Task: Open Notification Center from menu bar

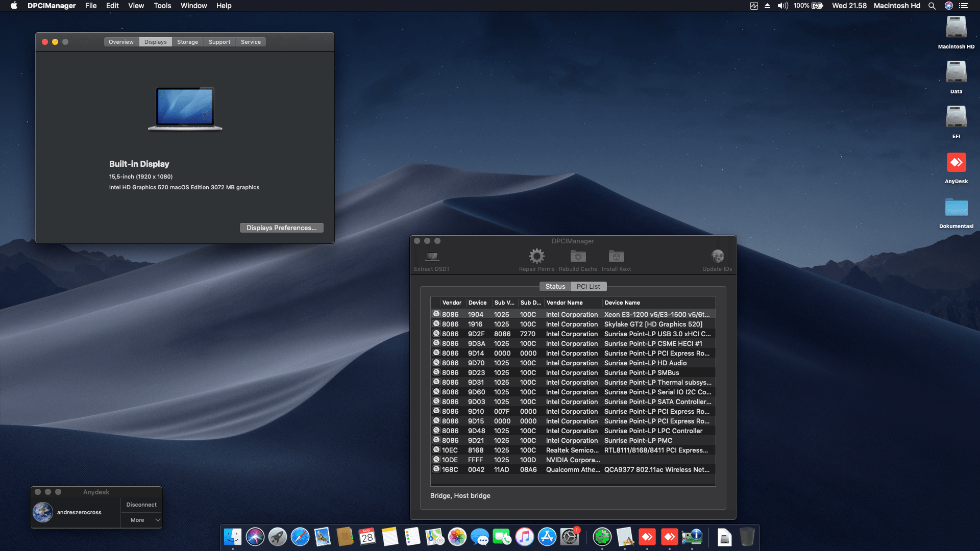Action: [964, 6]
